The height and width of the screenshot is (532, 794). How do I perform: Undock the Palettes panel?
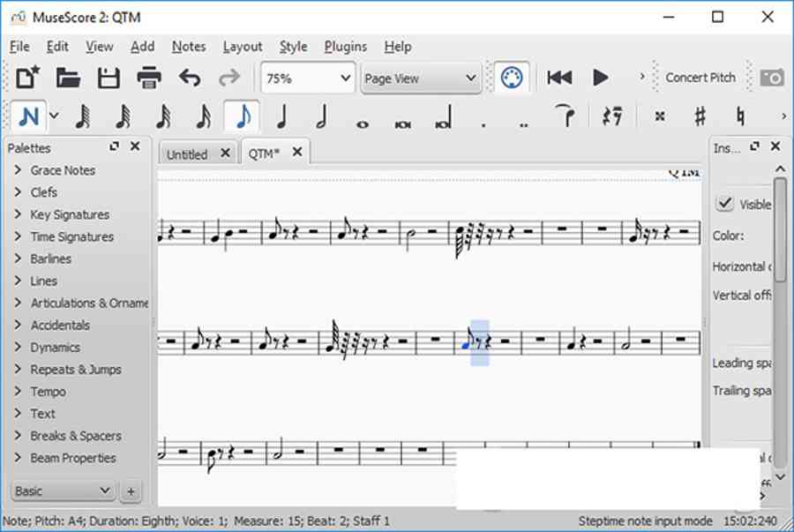[115, 146]
